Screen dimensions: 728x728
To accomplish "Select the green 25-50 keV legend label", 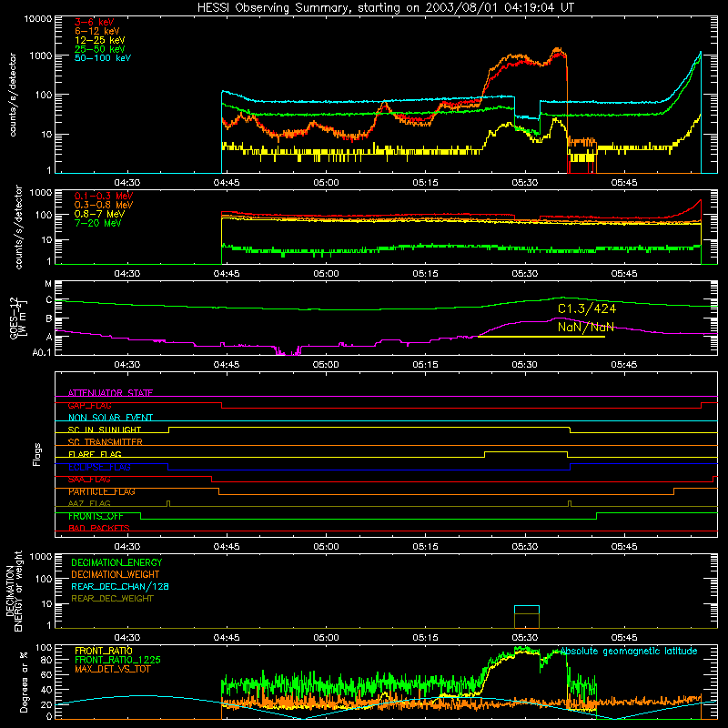I will pos(100,49).
